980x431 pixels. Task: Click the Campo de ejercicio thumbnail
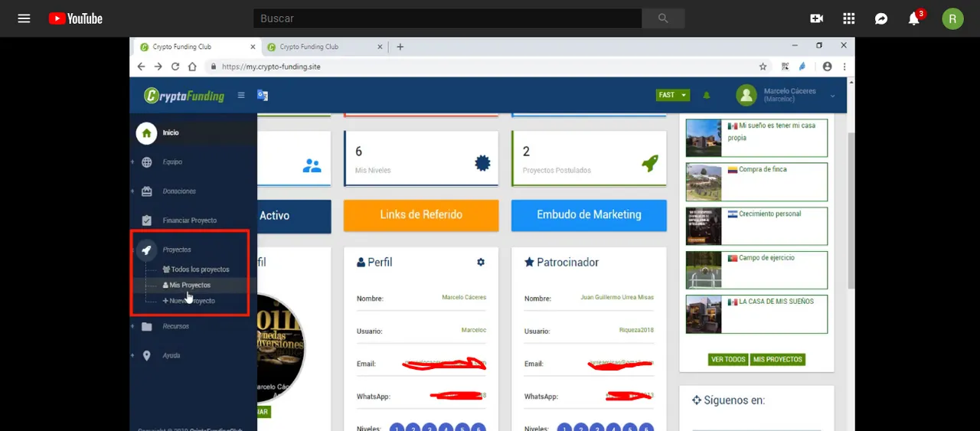(704, 270)
